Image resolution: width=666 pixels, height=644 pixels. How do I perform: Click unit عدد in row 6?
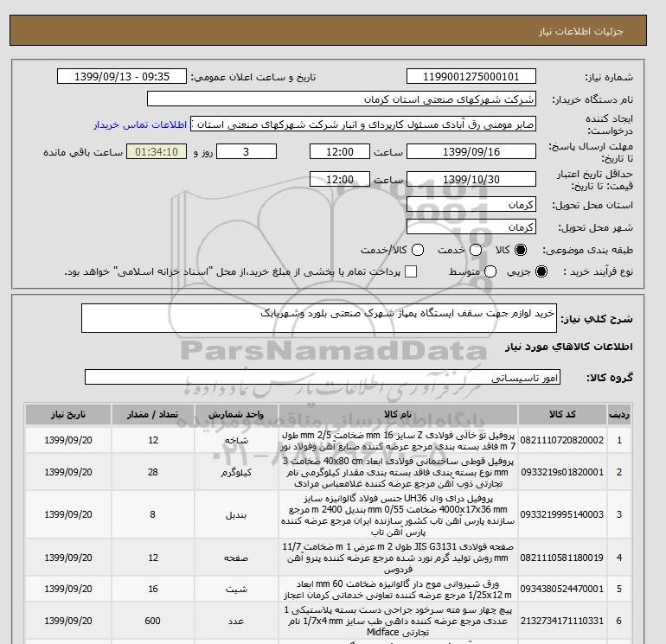tap(236, 621)
